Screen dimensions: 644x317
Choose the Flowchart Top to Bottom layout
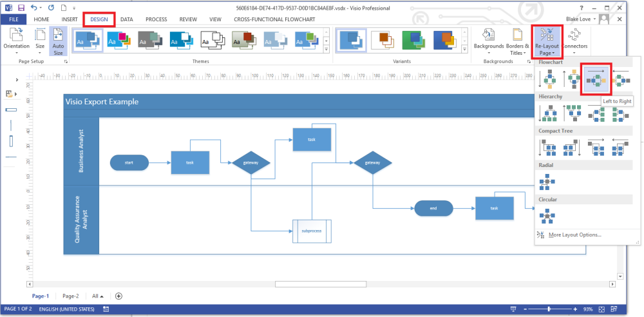(547, 79)
